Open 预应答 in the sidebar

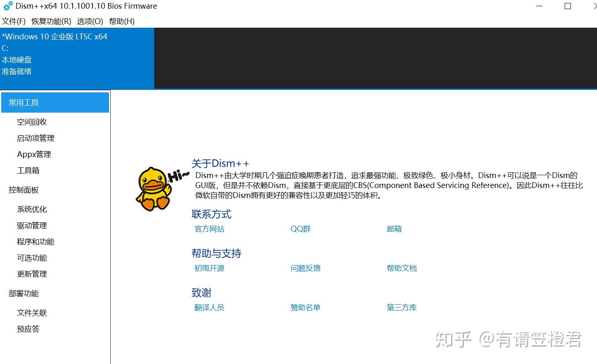[x=28, y=329]
